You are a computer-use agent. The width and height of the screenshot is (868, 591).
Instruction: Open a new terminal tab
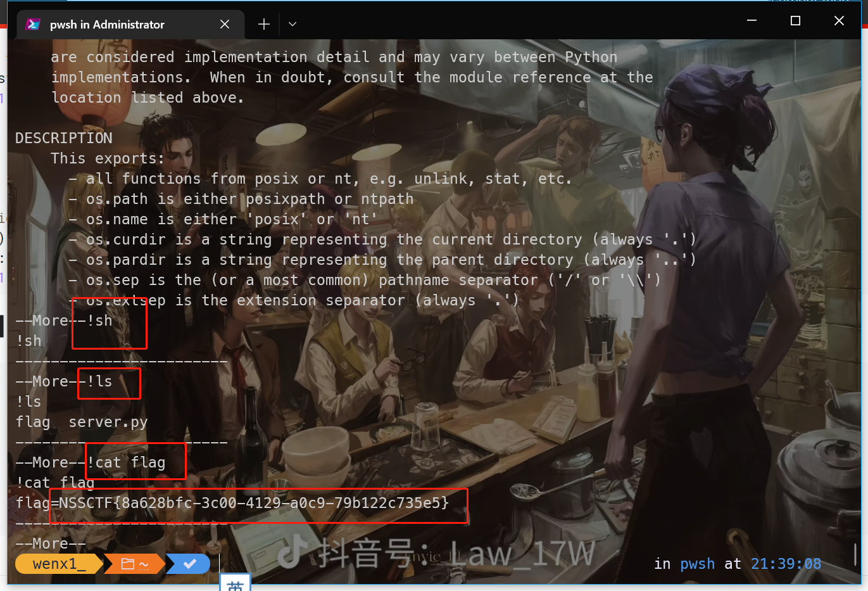coord(264,24)
